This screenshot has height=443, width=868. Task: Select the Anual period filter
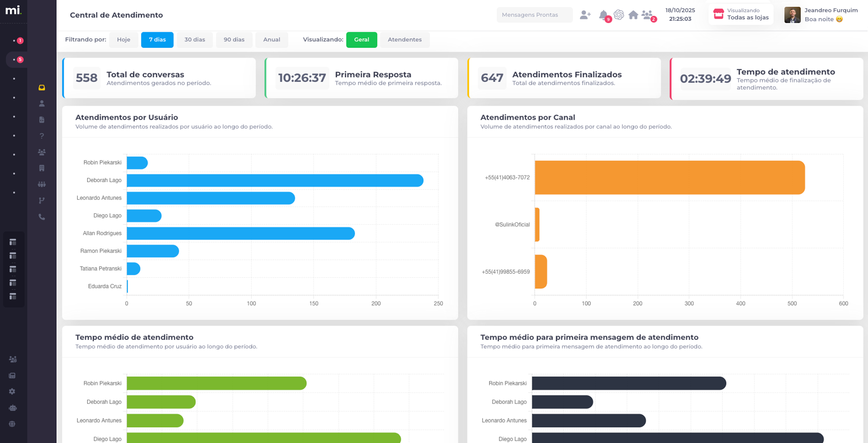click(272, 40)
